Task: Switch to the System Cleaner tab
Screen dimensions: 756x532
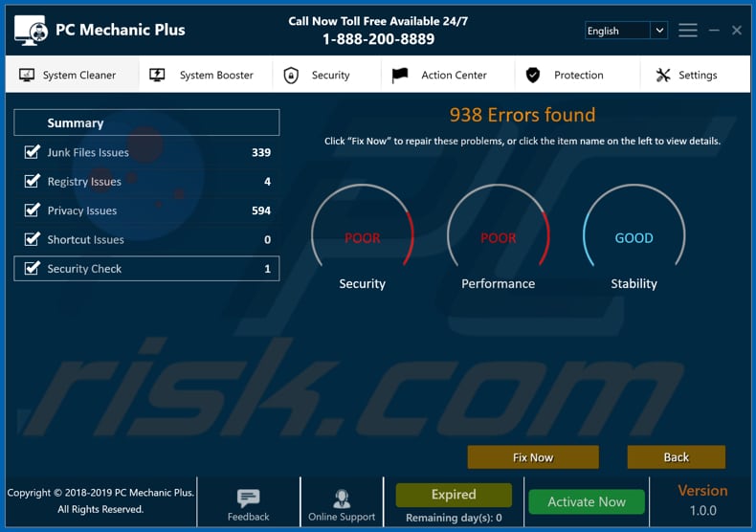Action: 73,75
